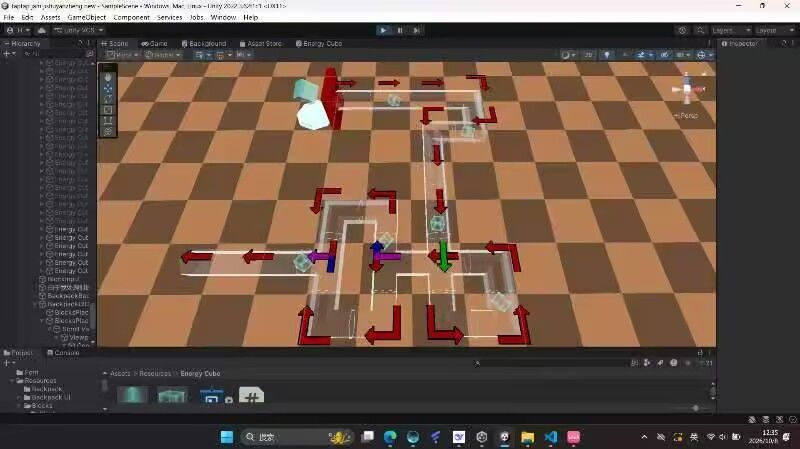Viewport: 800px width, 449px height.
Task: Open the Unity VCS dropdown
Action: point(78,31)
